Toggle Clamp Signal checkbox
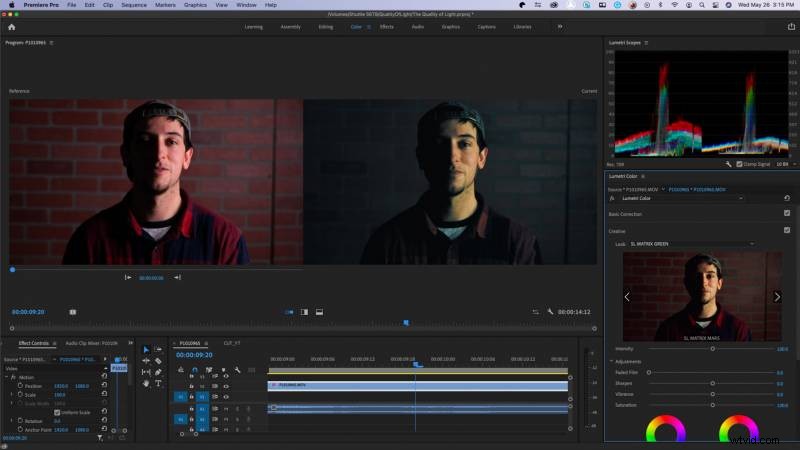This screenshot has width=800, height=450. point(739,164)
